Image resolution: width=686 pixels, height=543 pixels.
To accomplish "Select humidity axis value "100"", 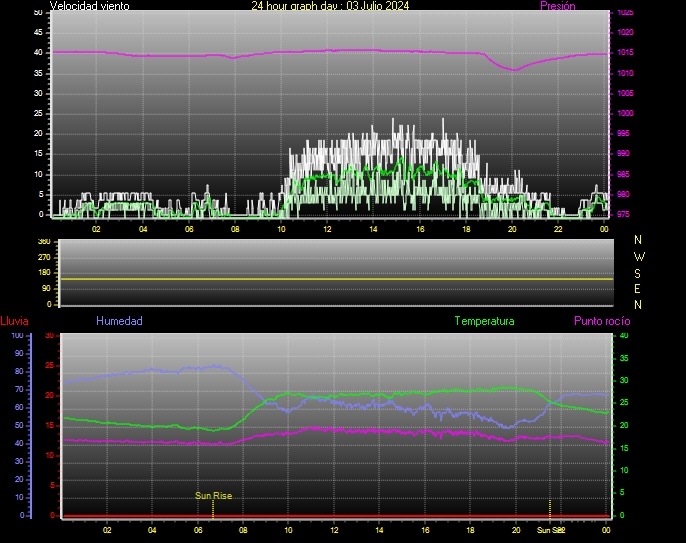I will click(x=18, y=336).
